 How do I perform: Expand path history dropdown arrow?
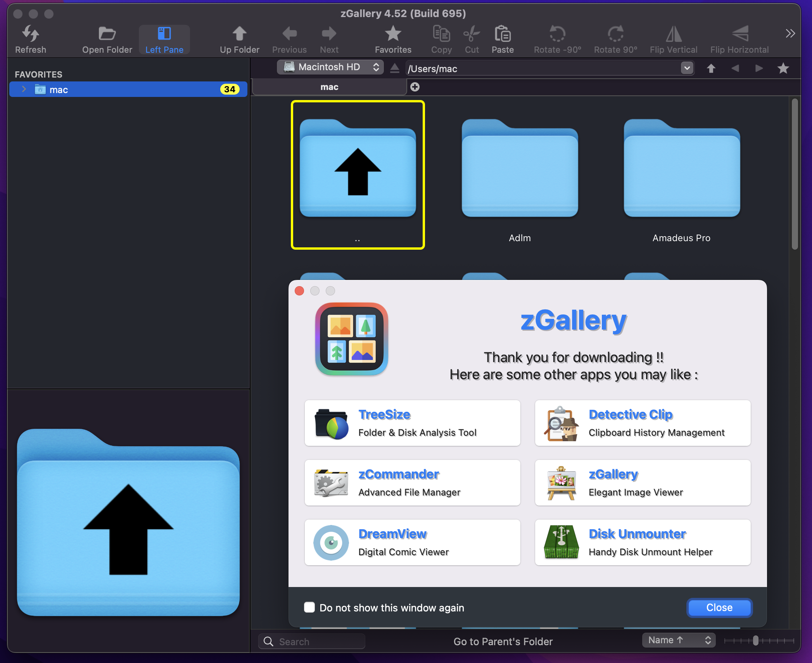687,68
